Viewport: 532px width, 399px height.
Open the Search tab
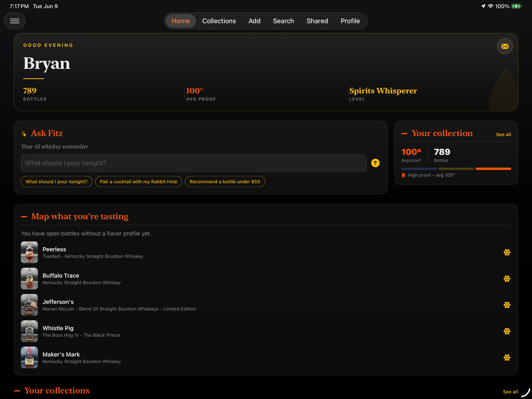pyautogui.click(x=283, y=21)
